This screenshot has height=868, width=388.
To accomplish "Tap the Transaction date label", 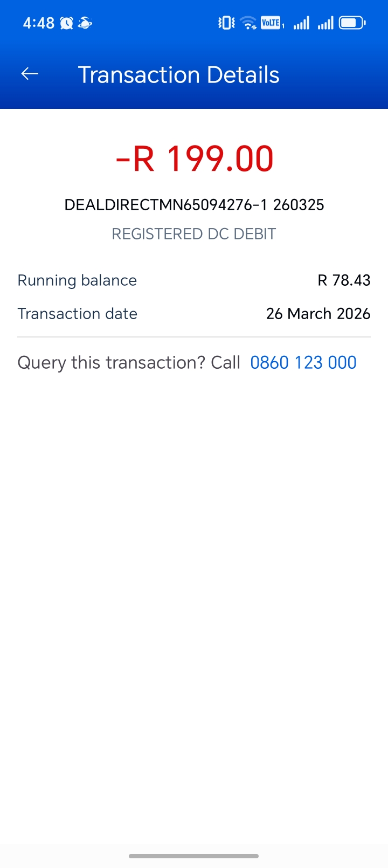I will [x=78, y=314].
